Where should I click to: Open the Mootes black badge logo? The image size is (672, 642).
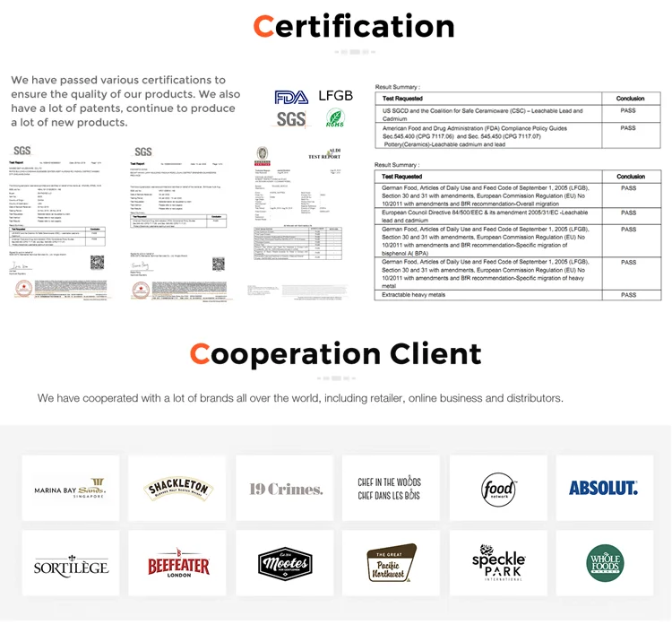285,563
